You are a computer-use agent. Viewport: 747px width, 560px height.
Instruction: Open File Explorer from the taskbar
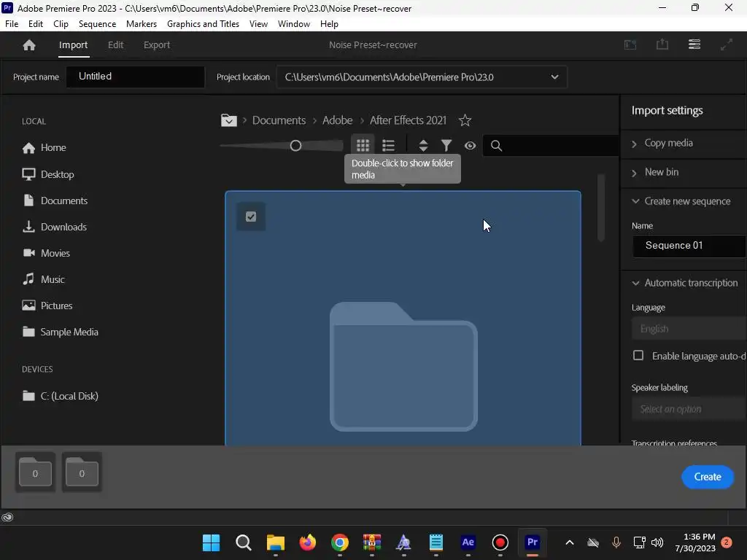[275, 542]
